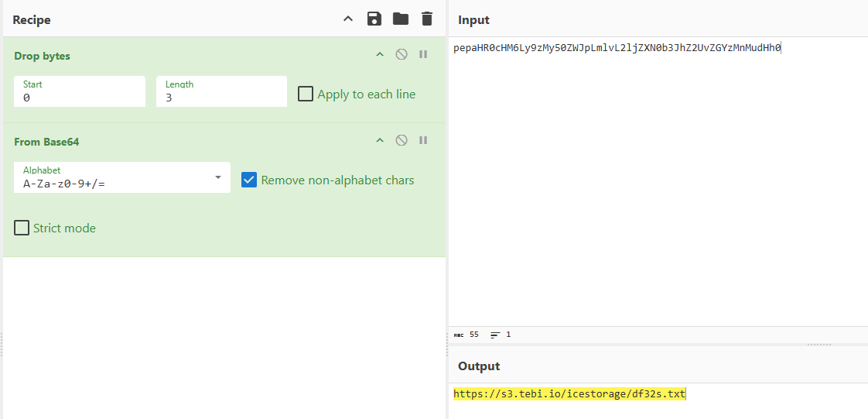Uncheck Remove non-alphabet chars

[249, 180]
